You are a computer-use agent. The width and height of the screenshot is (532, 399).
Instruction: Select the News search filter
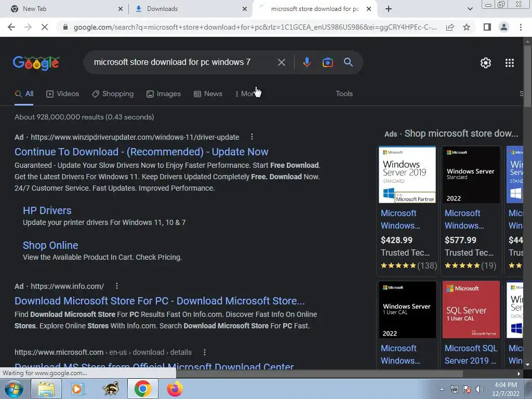click(x=208, y=94)
